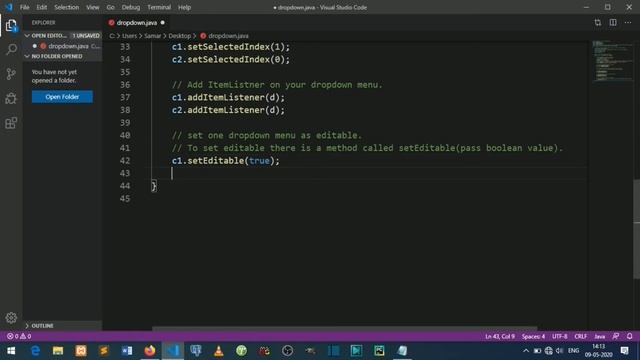Viewport: 640px width, 360px height.
Task: Click line number 42 in the gutter
Action: coord(125,161)
